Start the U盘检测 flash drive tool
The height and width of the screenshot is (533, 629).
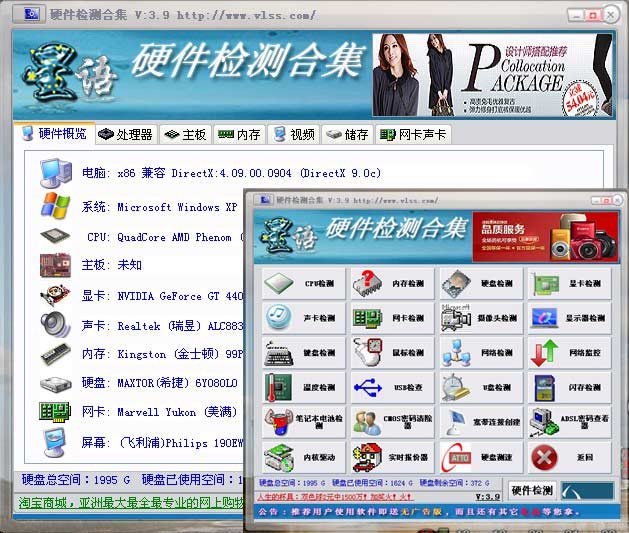tap(481, 387)
